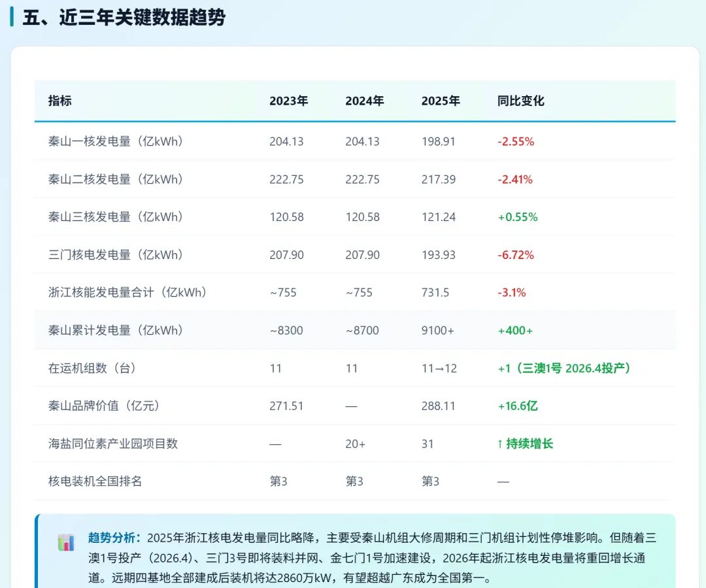Click the 20+ cell

coord(356,444)
